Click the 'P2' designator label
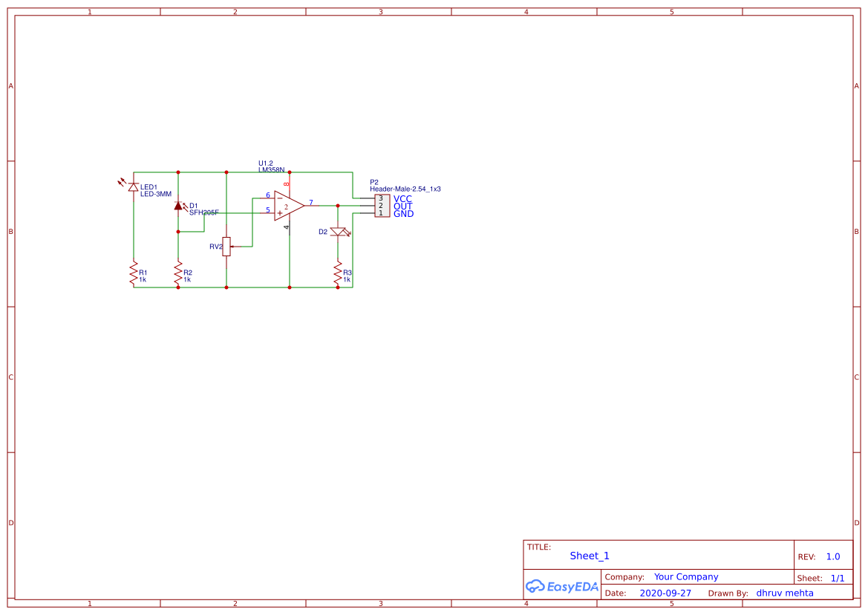This screenshot has width=868, height=615. point(374,182)
